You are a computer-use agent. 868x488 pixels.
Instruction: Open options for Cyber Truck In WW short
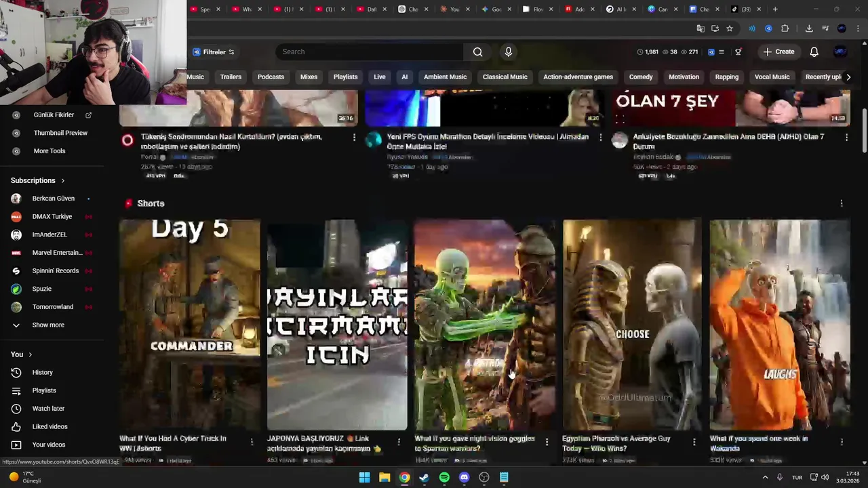pos(252,442)
